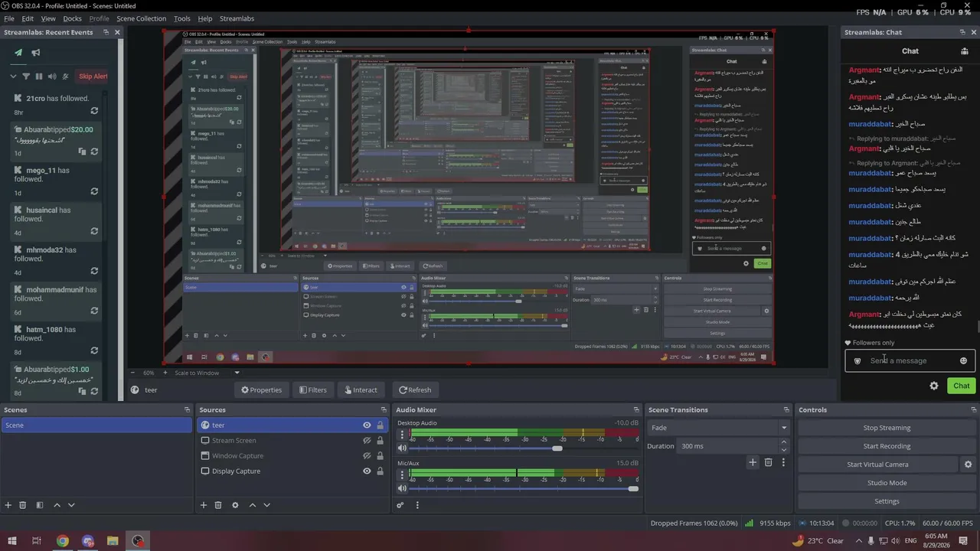Open Audio Mixer advanced audio properties gears
The image size is (980, 551).
[400, 505]
